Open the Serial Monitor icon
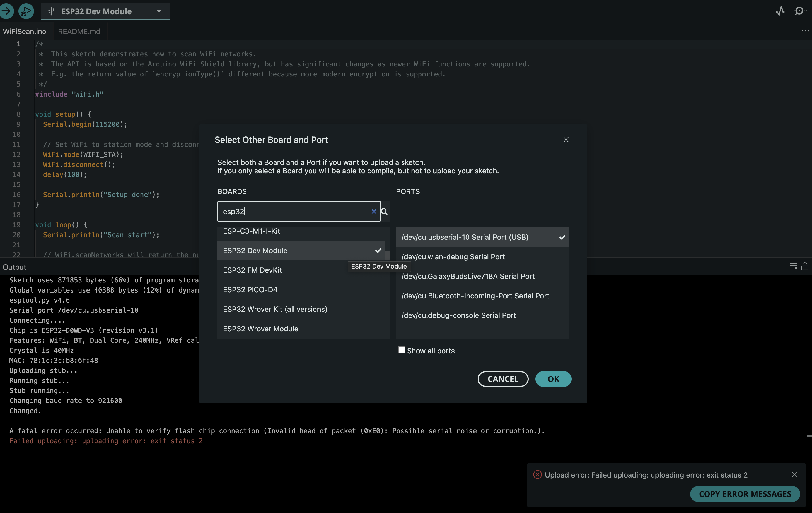The width and height of the screenshot is (812, 513). (800, 11)
